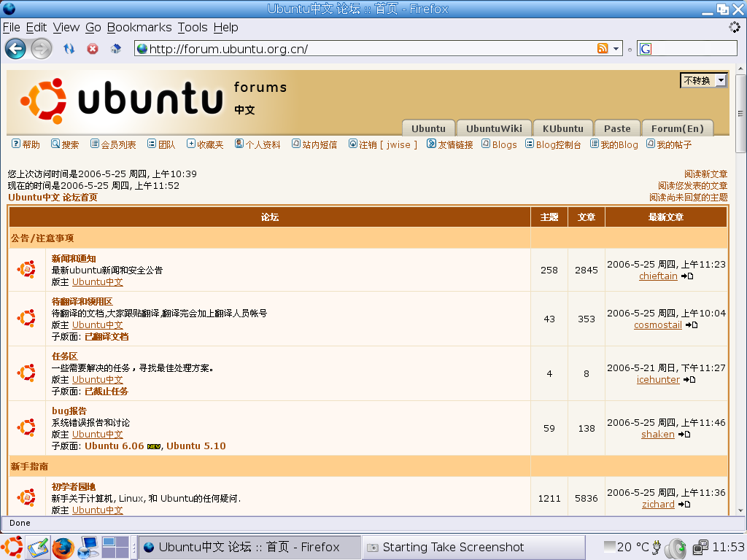Click the power plug tray icon
The height and width of the screenshot is (560, 747).
(657, 547)
